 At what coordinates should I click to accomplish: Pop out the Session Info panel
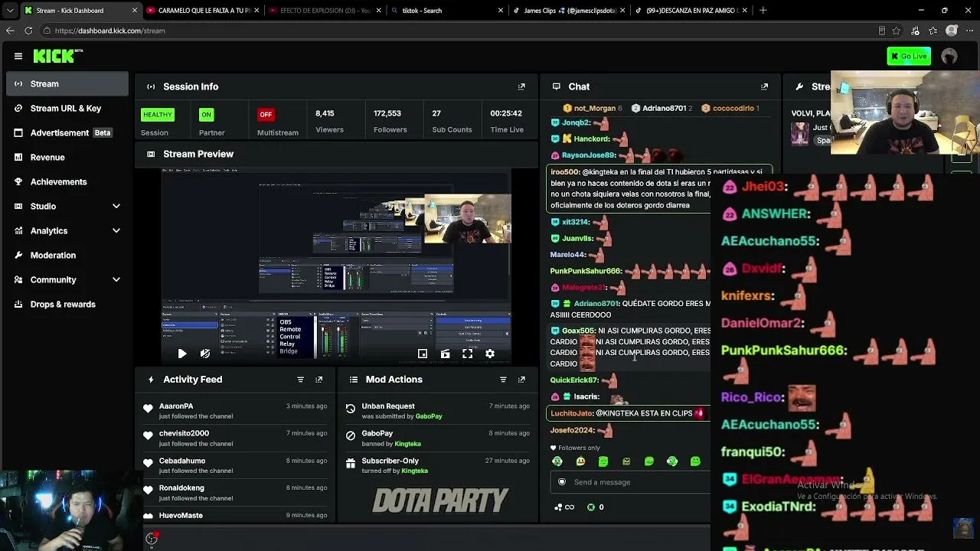point(521,86)
